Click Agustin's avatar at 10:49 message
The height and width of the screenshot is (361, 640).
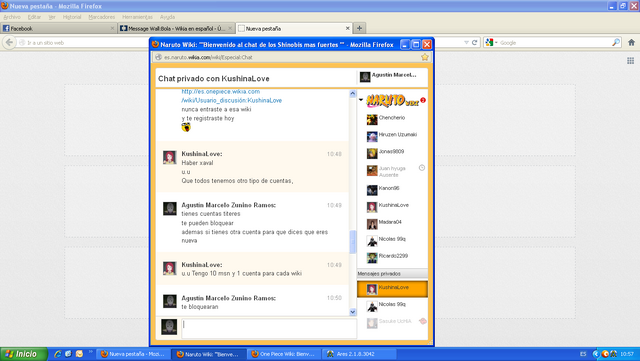tap(170, 208)
